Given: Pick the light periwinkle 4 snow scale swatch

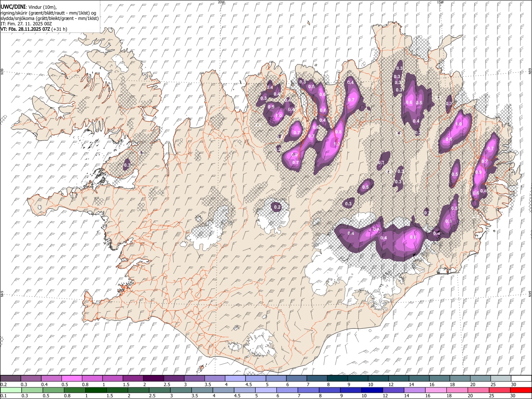Looking at the screenshot, I should click(x=235, y=378).
